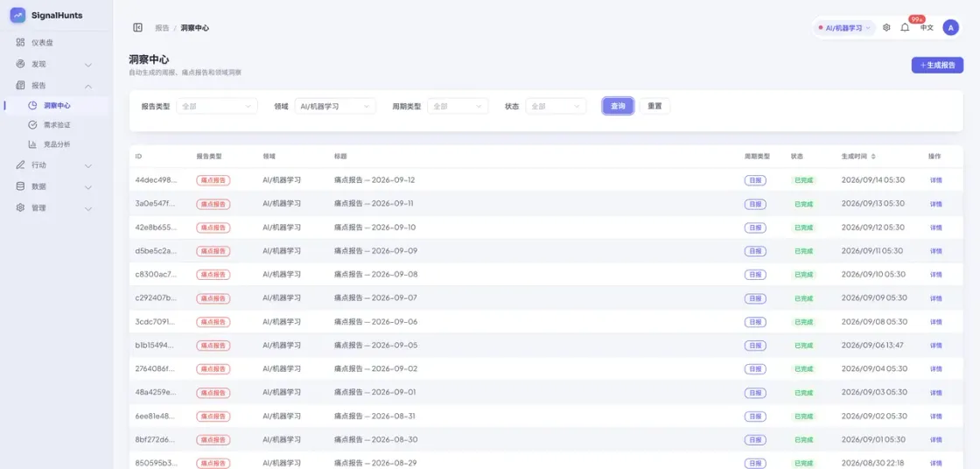Click the 发现 radar icon

21,64
